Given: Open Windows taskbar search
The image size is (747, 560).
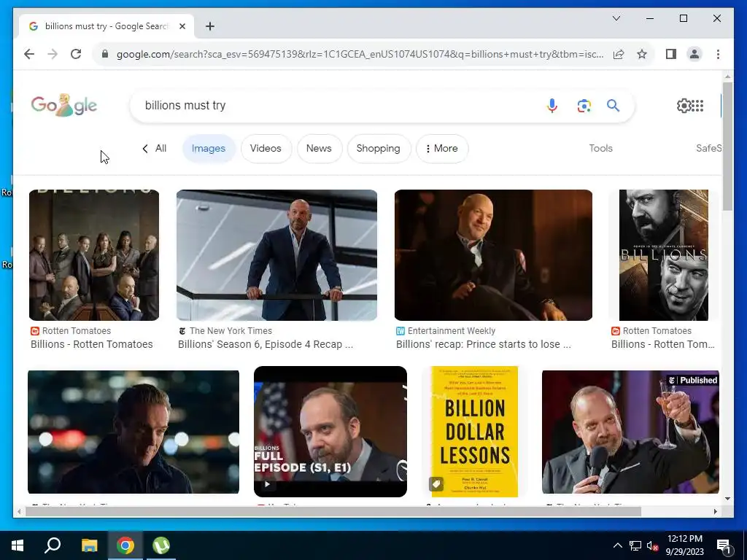Looking at the screenshot, I should (53, 545).
